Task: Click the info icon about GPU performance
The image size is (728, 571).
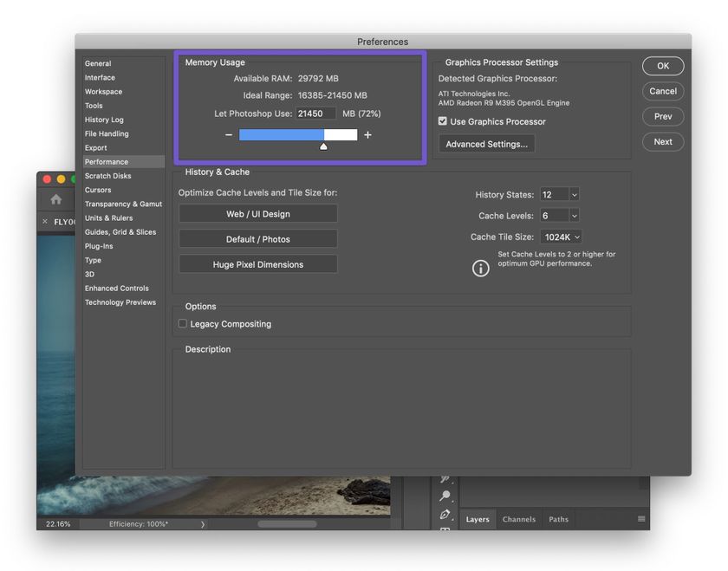Action: tap(481, 268)
